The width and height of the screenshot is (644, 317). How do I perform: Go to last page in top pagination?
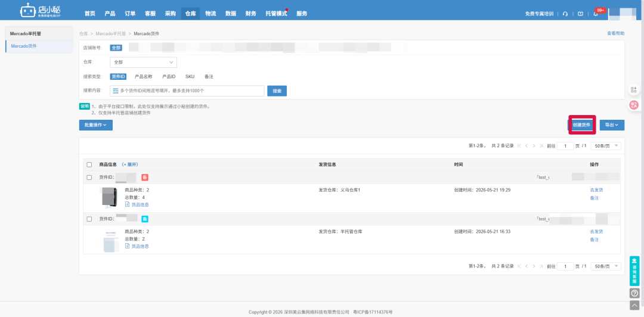541,146
